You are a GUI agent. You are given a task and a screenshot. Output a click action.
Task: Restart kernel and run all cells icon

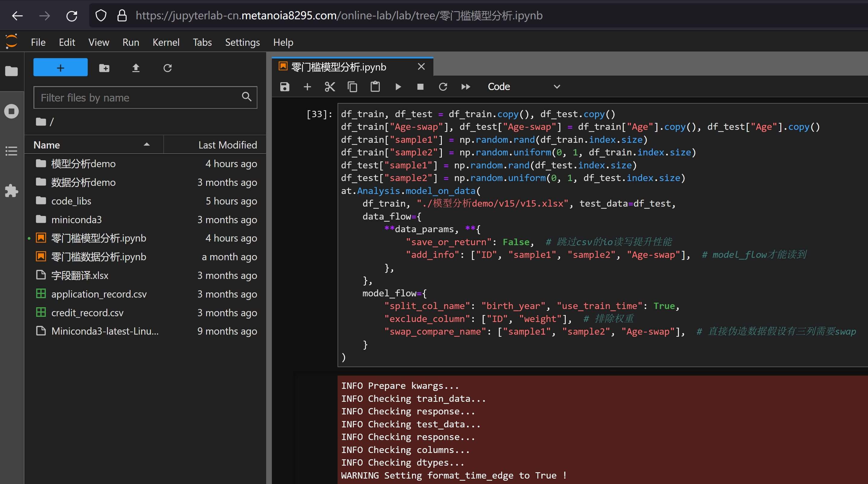point(466,87)
